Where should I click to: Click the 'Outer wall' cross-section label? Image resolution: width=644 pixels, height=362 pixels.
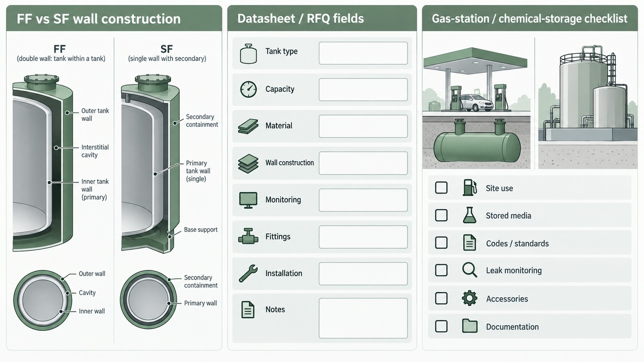point(92,274)
